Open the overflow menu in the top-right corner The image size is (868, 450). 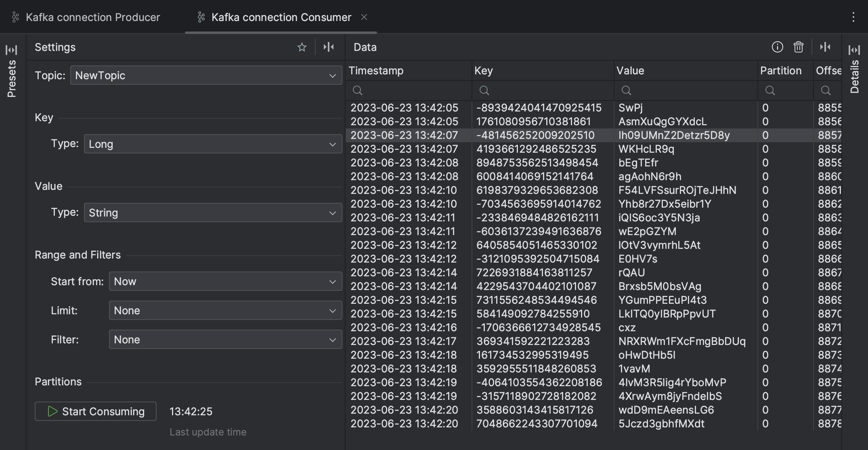click(x=853, y=17)
